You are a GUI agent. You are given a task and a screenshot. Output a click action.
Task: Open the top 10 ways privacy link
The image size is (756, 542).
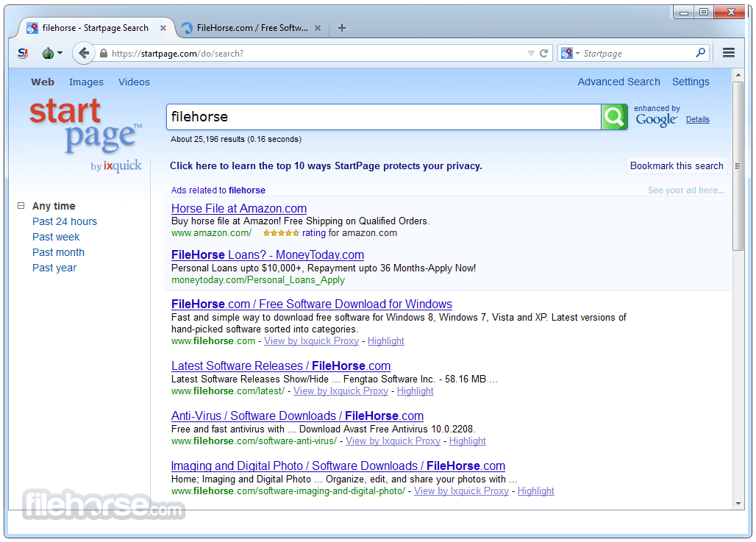(x=326, y=166)
